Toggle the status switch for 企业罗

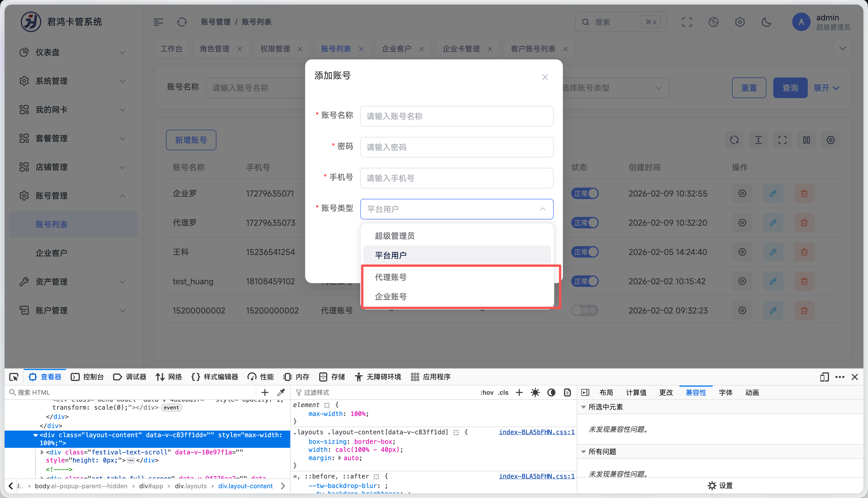[585, 194]
